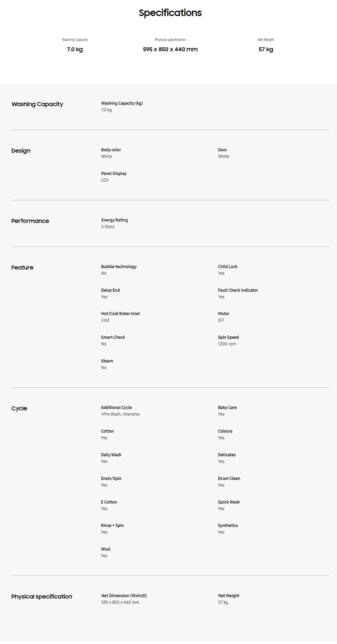Click the Design section heading
337x644 pixels.
point(21,151)
